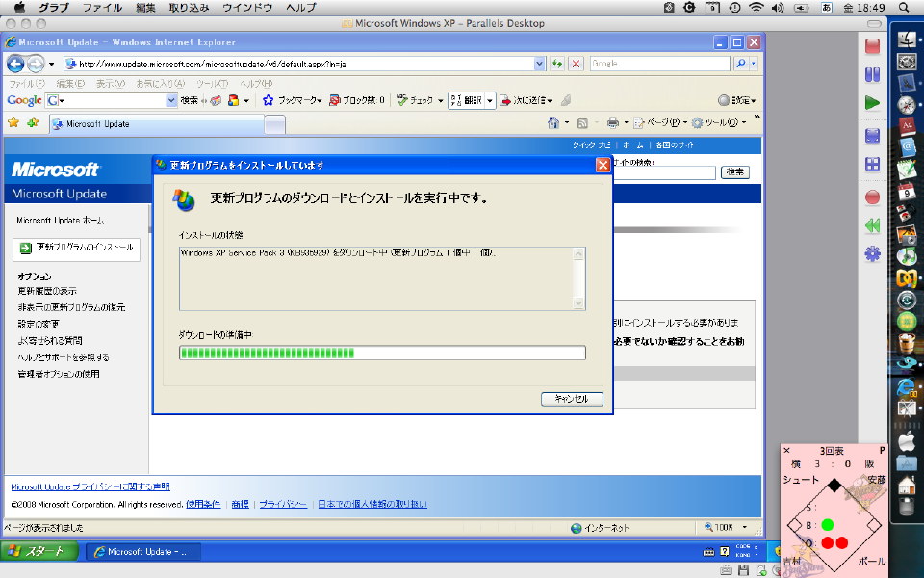Click the red round record icon in Parallels toolbar
The image size is (924, 578).
point(872,197)
